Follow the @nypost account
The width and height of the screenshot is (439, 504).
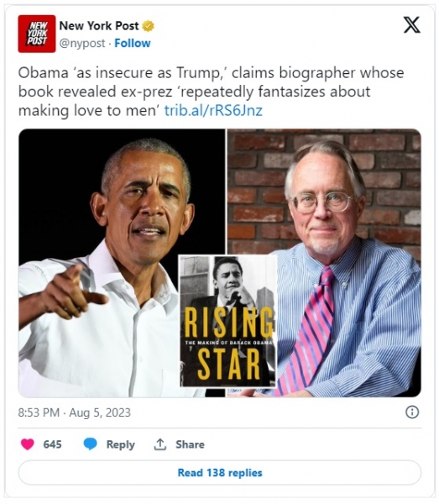133,43
